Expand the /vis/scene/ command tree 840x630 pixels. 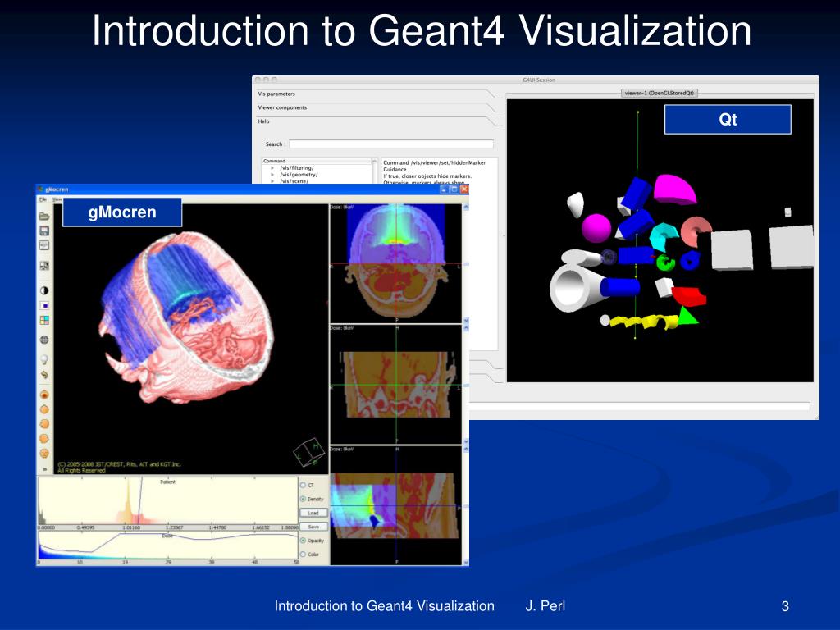click(272, 181)
